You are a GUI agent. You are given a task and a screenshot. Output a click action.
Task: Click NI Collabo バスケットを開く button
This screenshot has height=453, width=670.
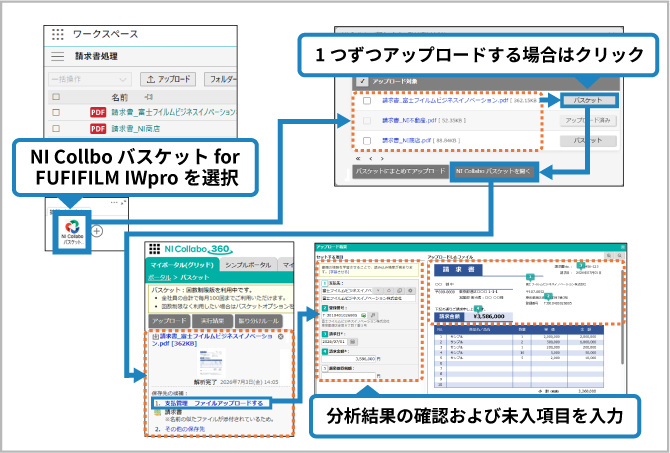[493, 171]
